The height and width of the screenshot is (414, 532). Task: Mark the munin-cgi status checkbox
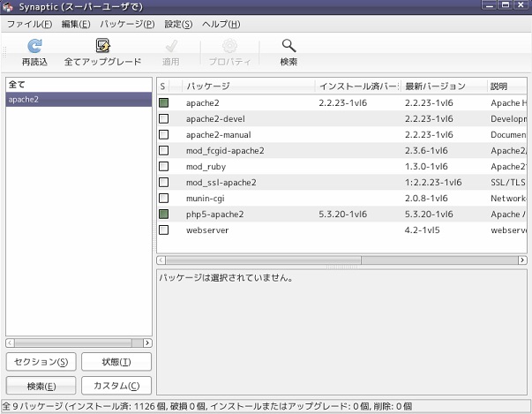pyautogui.click(x=164, y=199)
